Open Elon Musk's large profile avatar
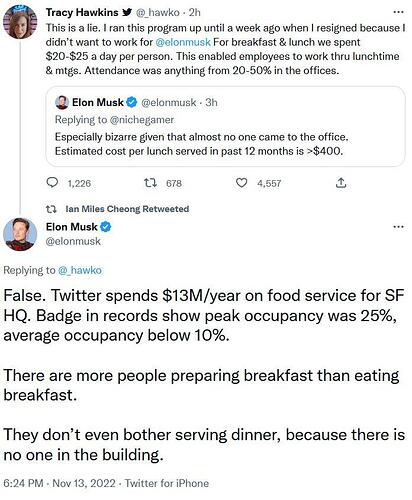 20,234
